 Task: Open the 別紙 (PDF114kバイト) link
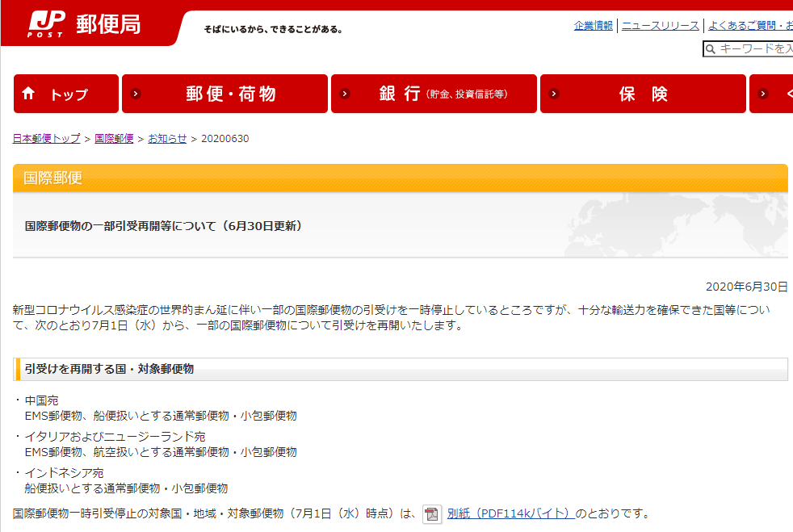point(510,513)
